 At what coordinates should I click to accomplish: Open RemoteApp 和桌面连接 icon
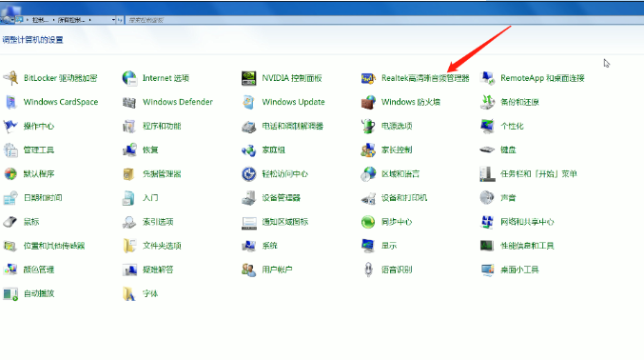point(487,78)
